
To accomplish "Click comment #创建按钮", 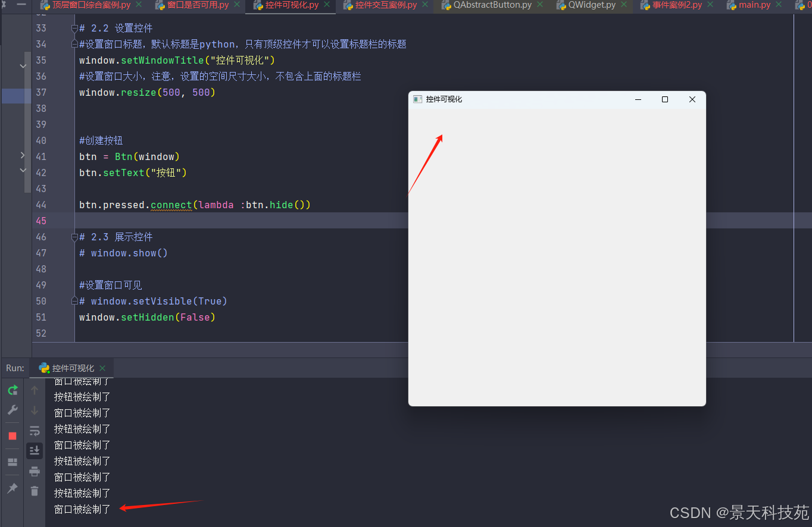I will 101,140.
